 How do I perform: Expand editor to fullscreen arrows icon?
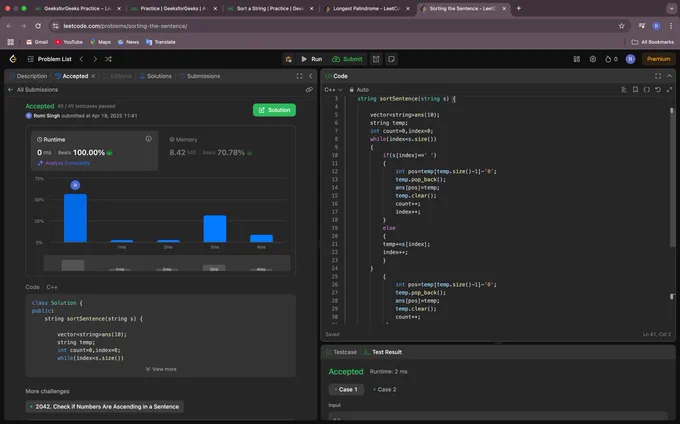pos(669,90)
